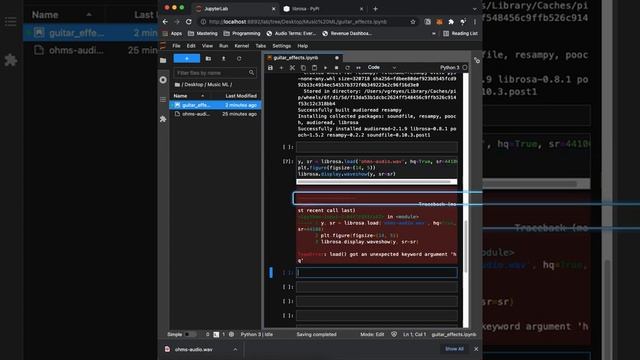Click the notebook trust shield icon

(x=394, y=334)
